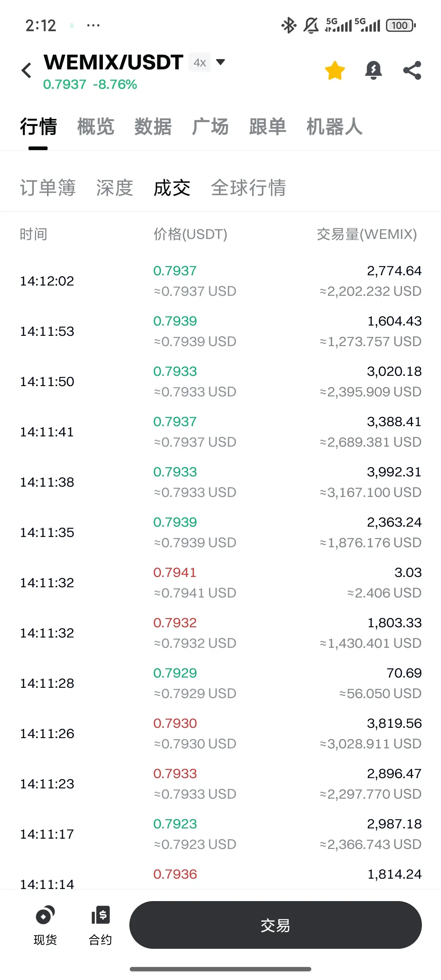Screen dimensions: 441x980
Task: Tap the muted notification status bar icon
Action: [x=311, y=25]
